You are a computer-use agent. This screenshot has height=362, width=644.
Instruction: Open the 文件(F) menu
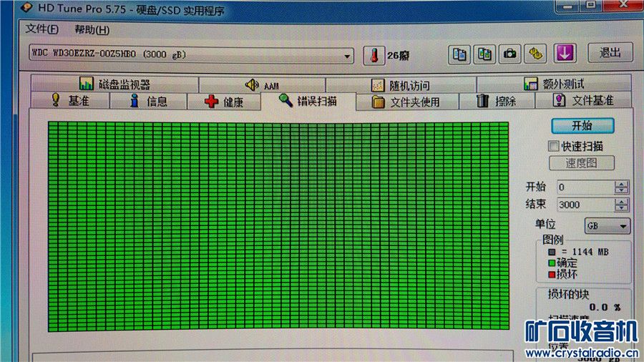coord(42,29)
